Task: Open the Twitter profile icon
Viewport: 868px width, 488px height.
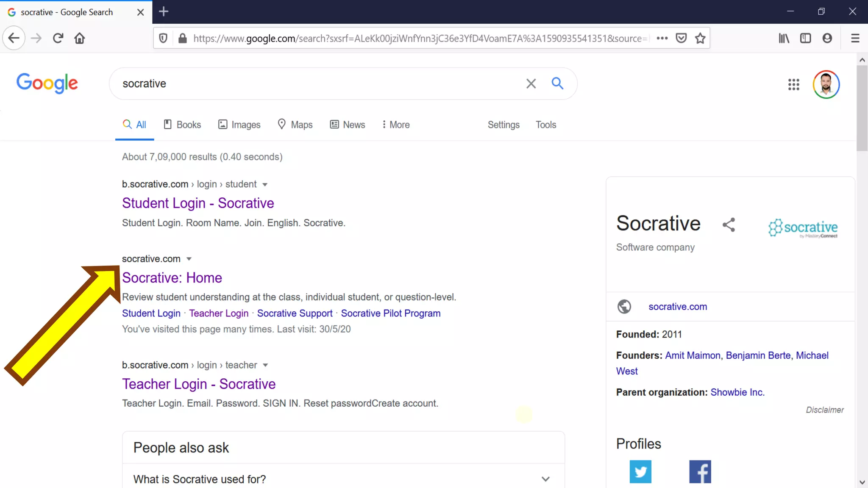Action: [x=640, y=471]
